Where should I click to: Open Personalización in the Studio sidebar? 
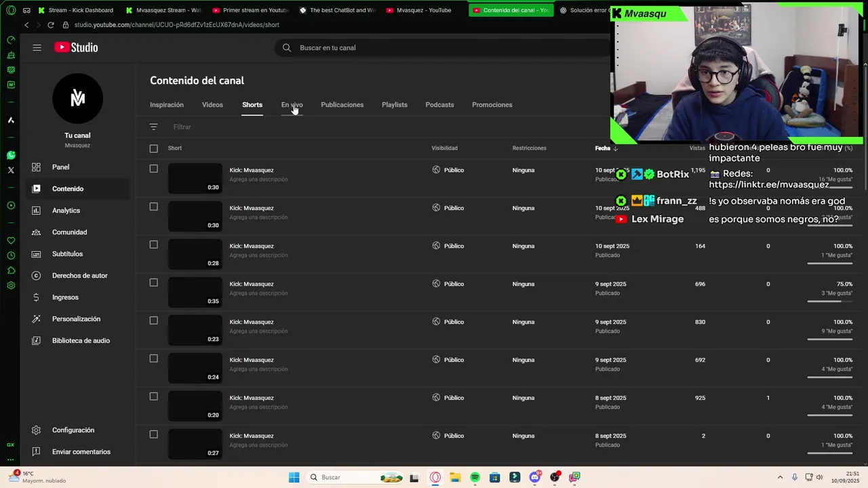click(75, 319)
